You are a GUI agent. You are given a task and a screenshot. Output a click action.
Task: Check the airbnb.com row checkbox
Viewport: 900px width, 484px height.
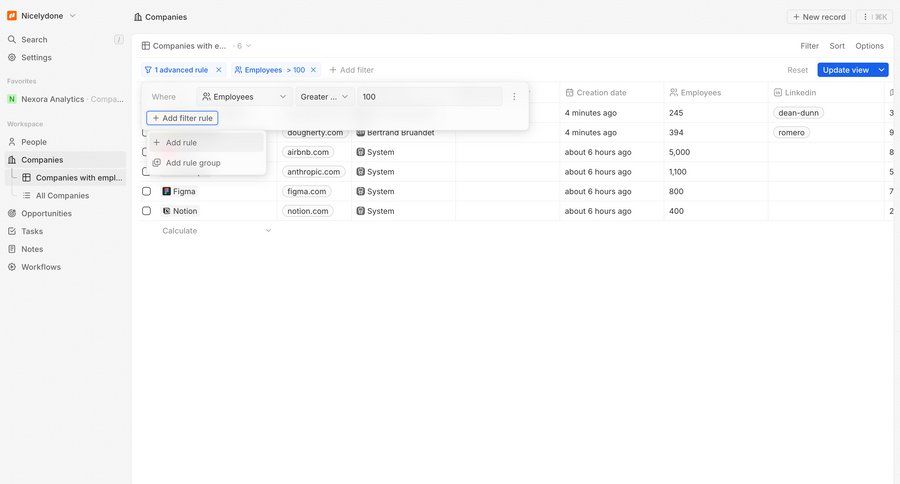click(146, 152)
